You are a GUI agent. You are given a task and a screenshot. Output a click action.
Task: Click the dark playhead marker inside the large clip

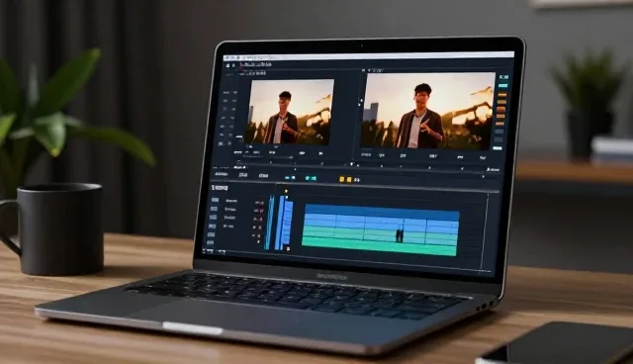click(x=400, y=235)
